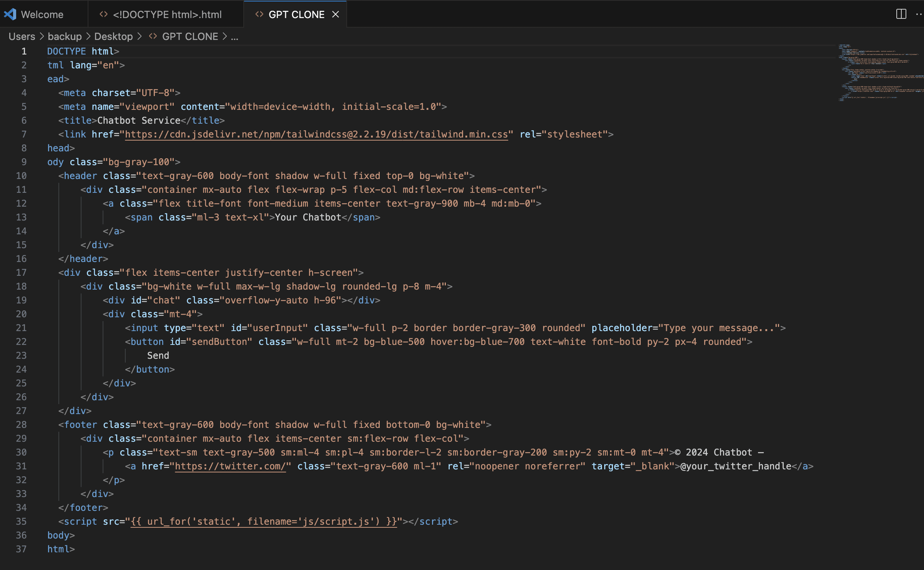Click the script.js url_for link
This screenshot has width=924, height=570.
pos(263,522)
